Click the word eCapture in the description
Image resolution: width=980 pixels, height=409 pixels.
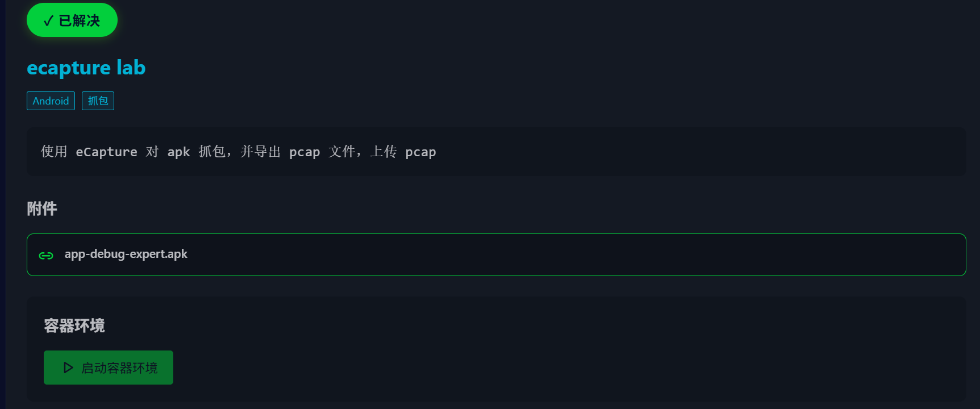(x=106, y=152)
